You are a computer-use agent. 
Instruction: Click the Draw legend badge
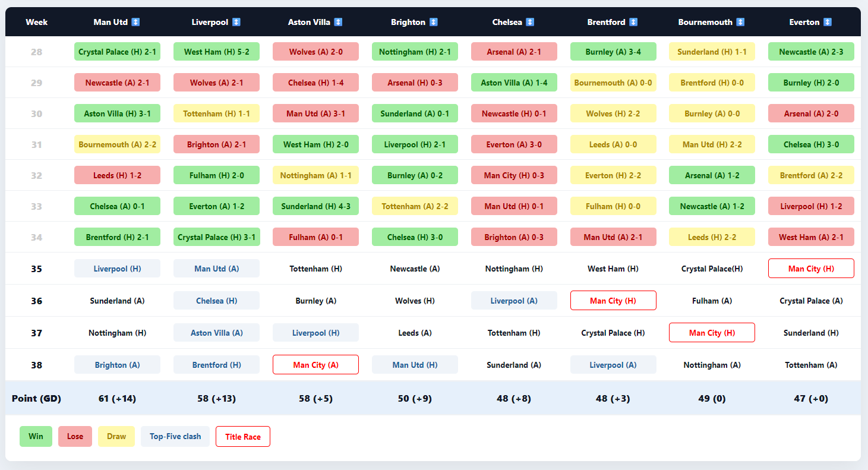click(x=116, y=436)
